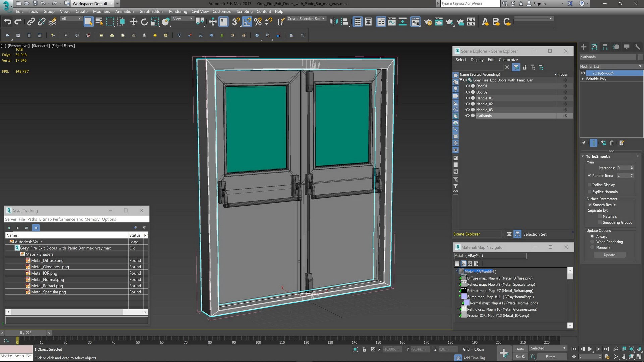Activate the Select Object tool
Viewport: 644px width, 362px height.
(x=88, y=22)
